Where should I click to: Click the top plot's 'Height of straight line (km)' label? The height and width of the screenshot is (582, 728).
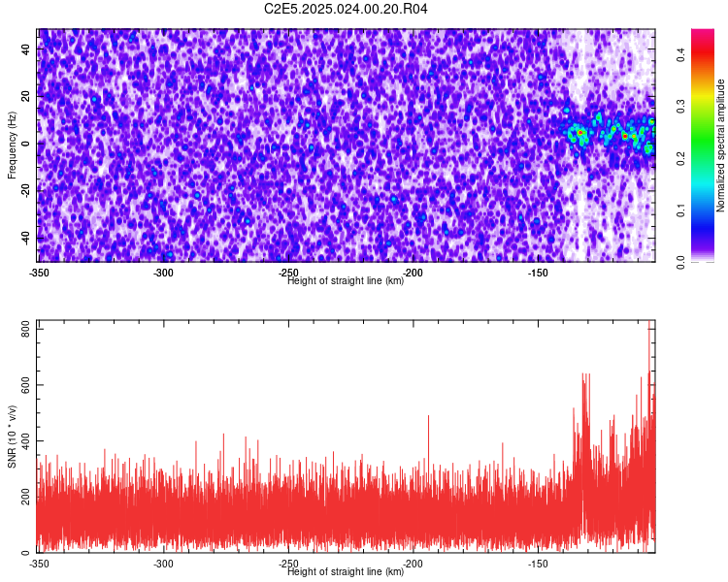pos(346,280)
